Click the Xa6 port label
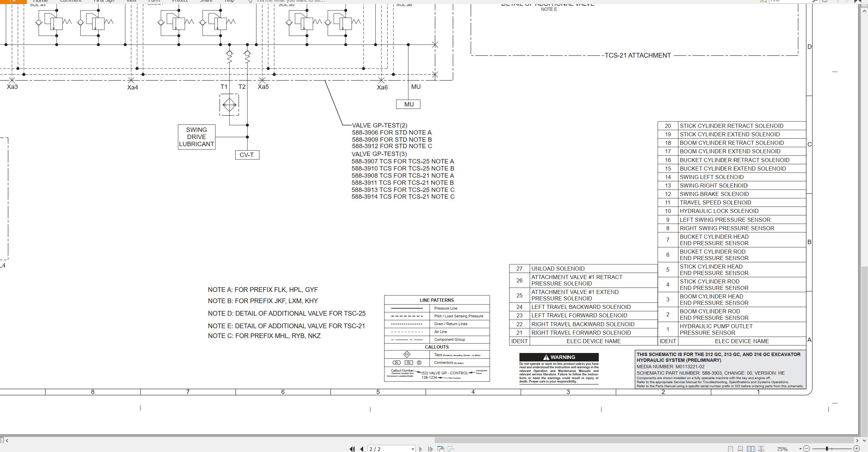Image resolution: width=868 pixels, height=452 pixels. [x=382, y=87]
